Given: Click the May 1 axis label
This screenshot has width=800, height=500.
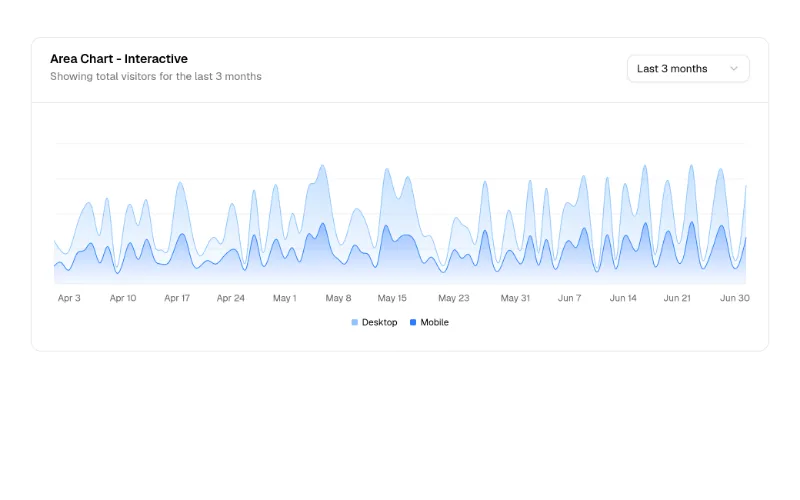Looking at the screenshot, I should point(285,298).
